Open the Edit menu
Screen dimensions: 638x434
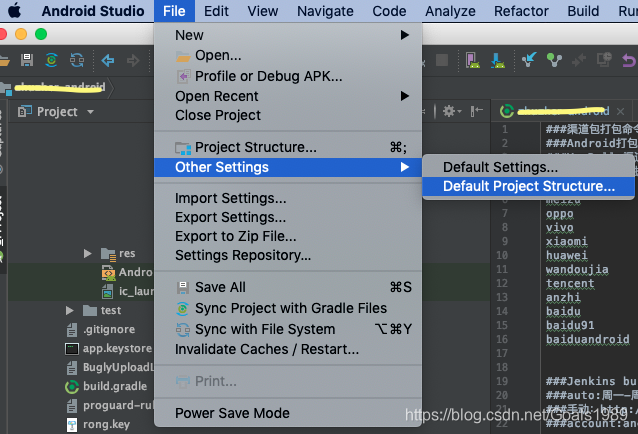tap(216, 11)
